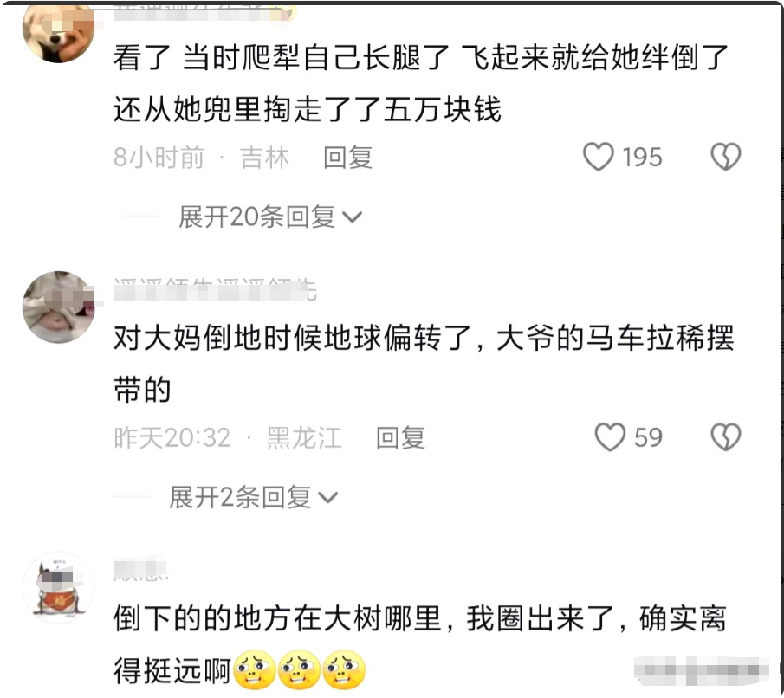The width and height of the screenshot is (784, 698).
Task: Open third commenter's blurred username
Action: click(141, 570)
